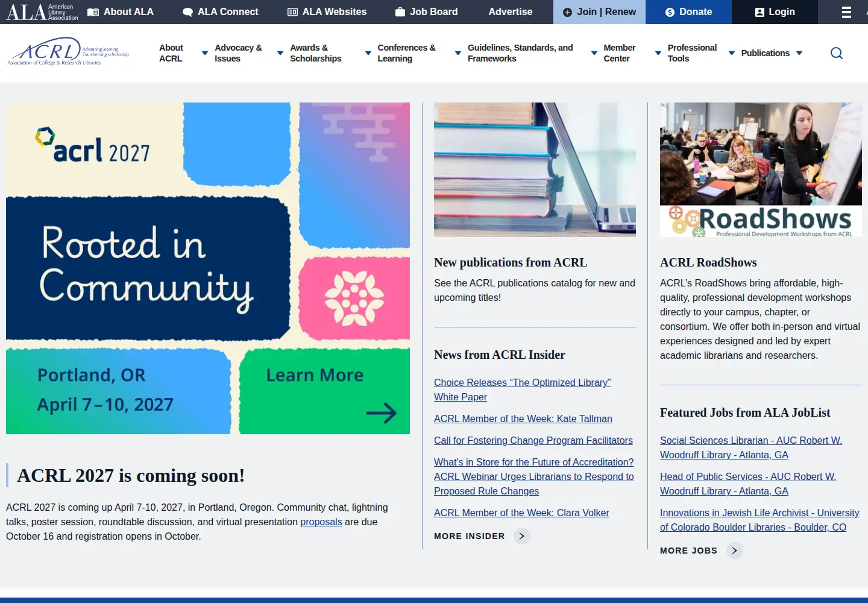Open the ACRL 2027 Rooted in Community banner
The height and width of the screenshot is (603, 868).
tap(208, 268)
